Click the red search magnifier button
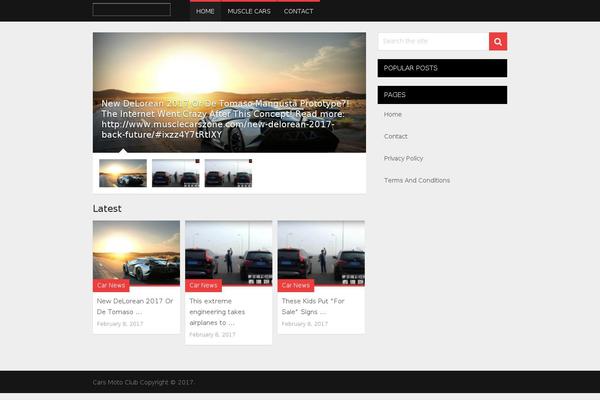The height and width of the screenshot is (400, 600). click(x=498, y=41)
